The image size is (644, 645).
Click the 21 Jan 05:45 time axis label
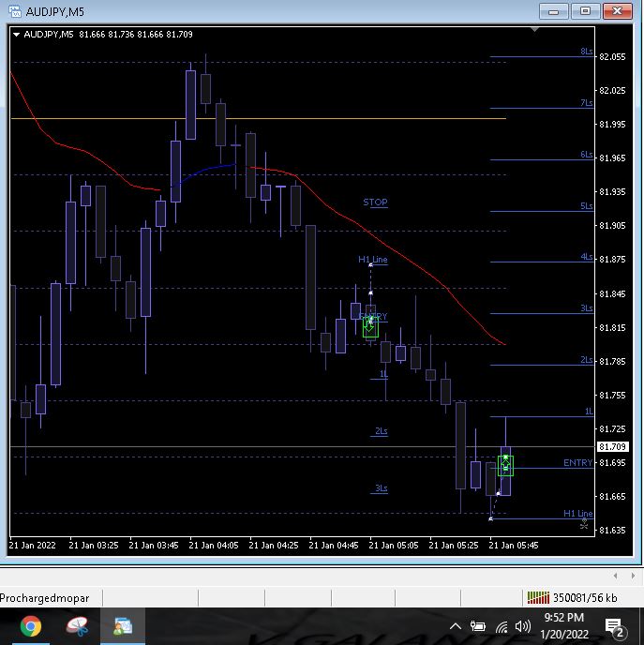513,545
